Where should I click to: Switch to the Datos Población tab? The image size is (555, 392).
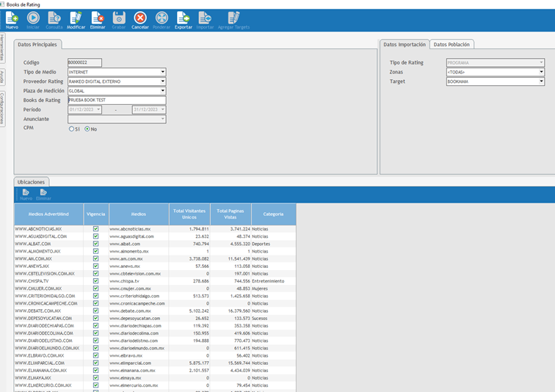tap(451, 44)
